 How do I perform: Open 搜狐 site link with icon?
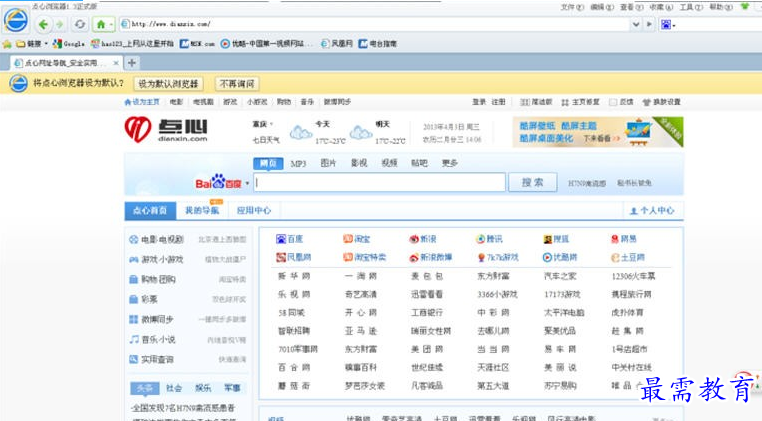click(x=556, y=239)
